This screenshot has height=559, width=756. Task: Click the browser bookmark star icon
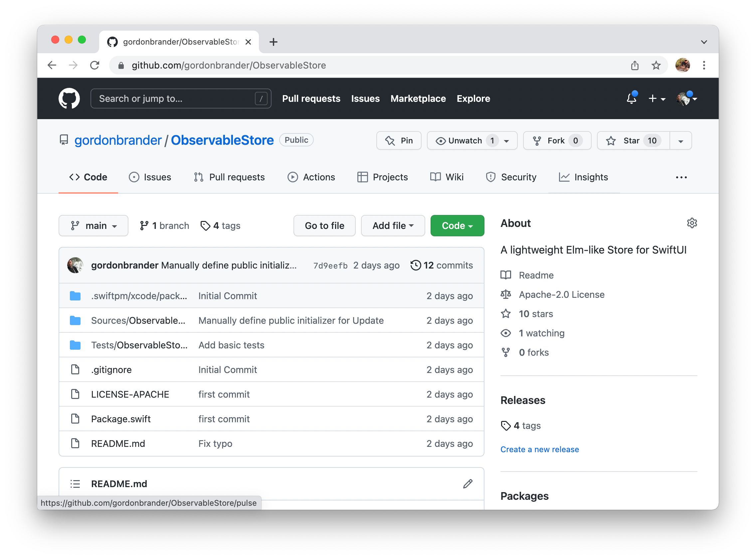point(656,65)
